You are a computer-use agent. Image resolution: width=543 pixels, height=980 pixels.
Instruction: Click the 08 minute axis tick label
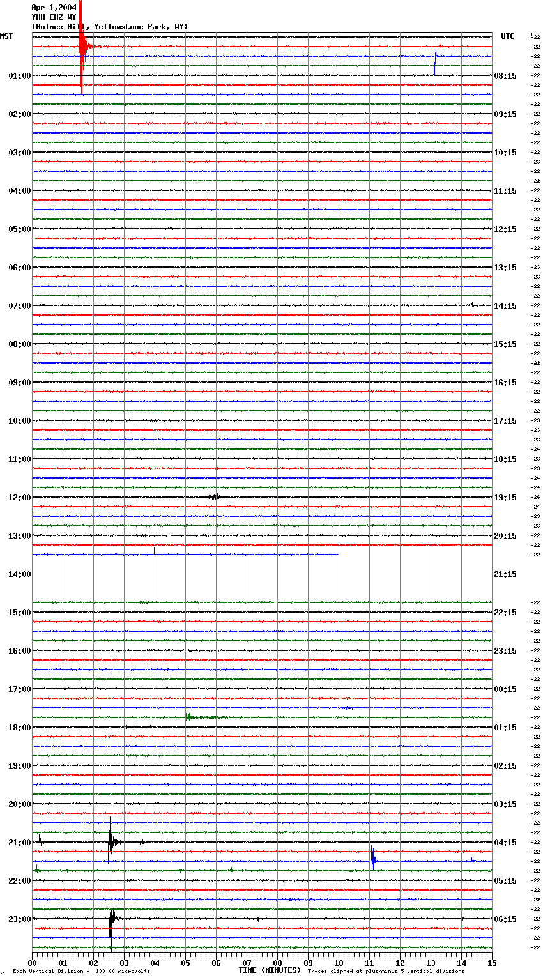tap(277, 963)
